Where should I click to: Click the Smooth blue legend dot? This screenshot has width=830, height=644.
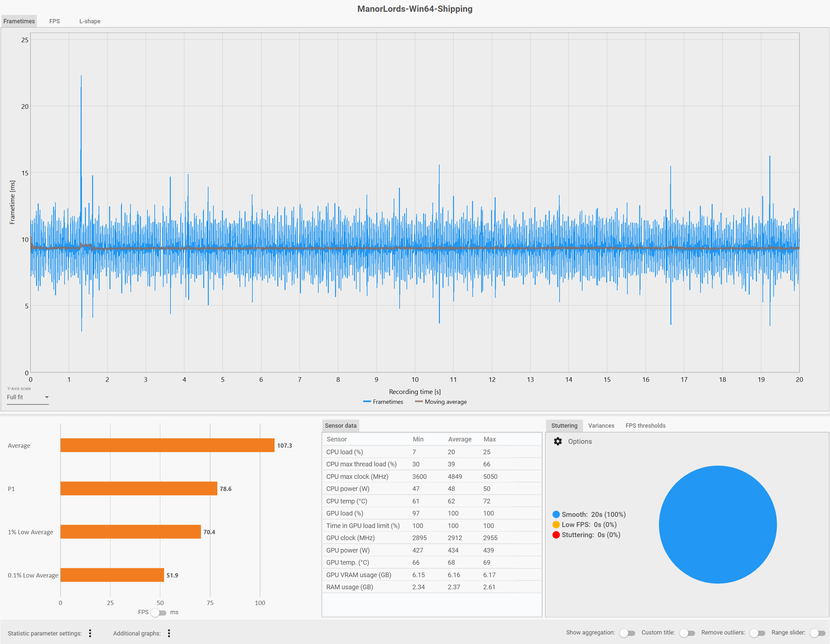click(x=556, y=515)
